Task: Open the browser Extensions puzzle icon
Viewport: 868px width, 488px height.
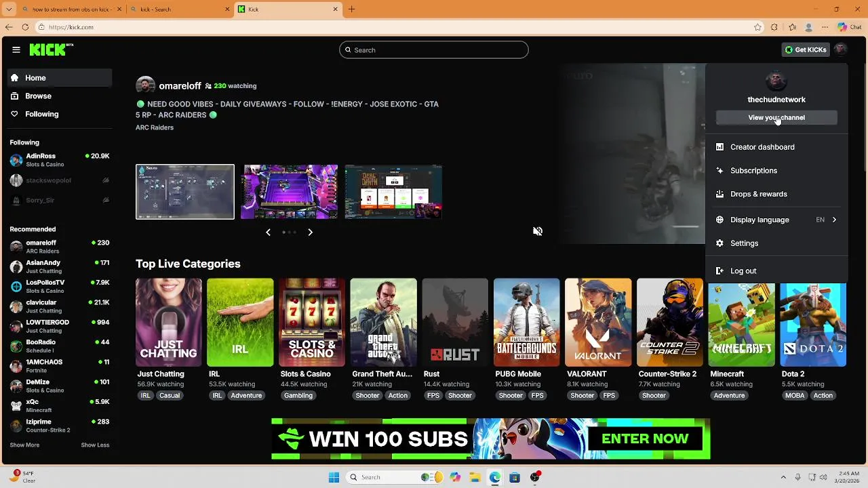Action: (775, 27)
